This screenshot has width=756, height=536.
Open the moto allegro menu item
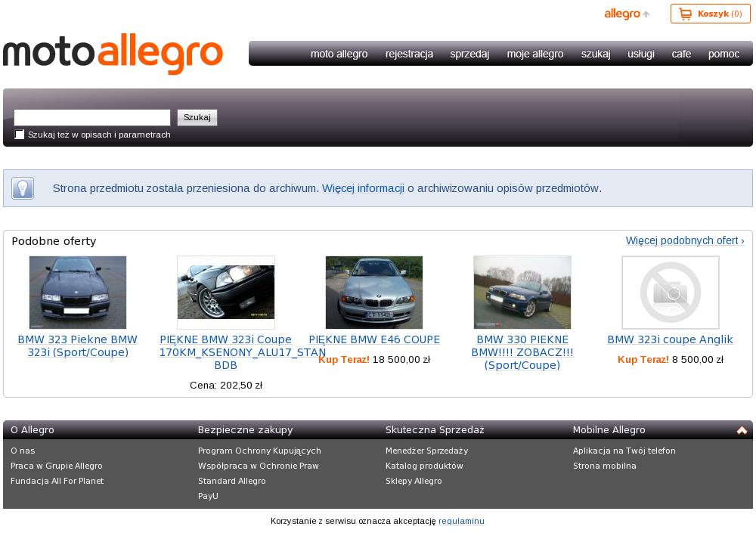339,54
